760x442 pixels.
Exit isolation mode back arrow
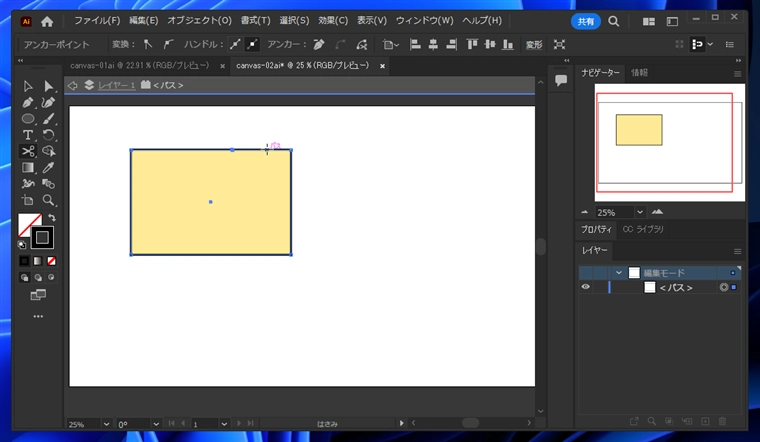pyautogui.click(x=73, y=85)
